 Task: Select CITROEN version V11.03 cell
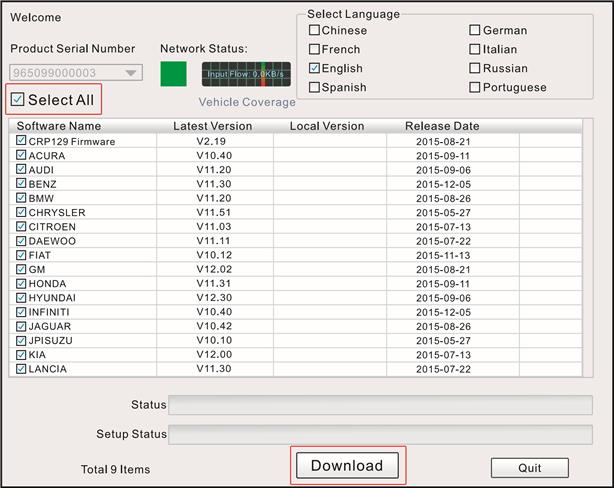(214, 226)
